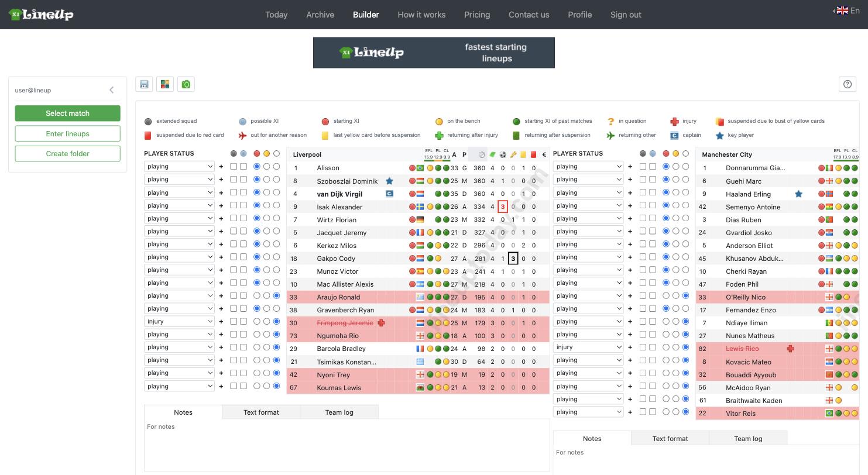868x475 pixels.
Task: Open the Archive menu item
Action: pyautogui.click(x=320, y=15)
